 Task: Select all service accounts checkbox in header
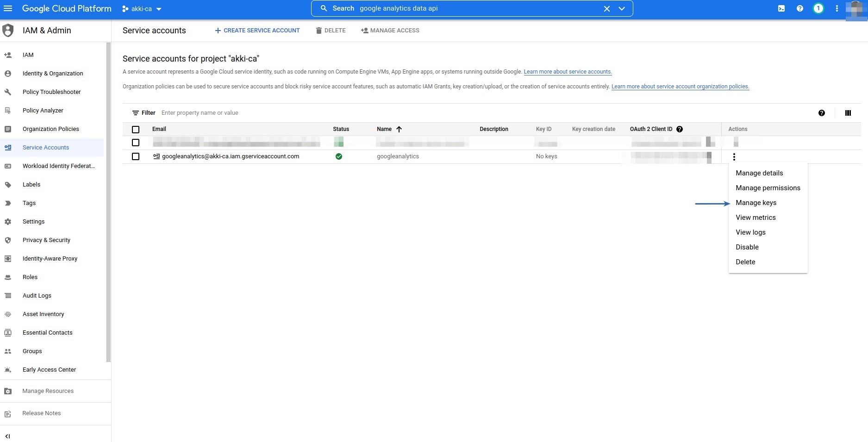136,130
